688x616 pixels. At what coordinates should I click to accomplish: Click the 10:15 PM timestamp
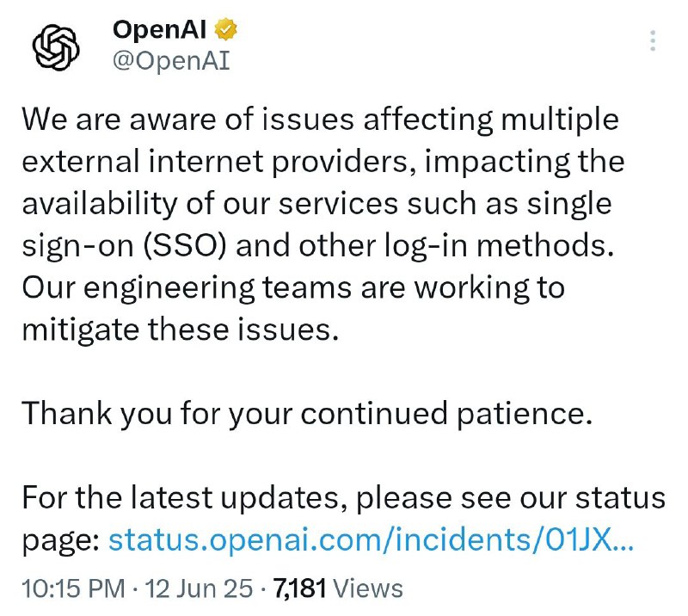pos(73,588)
